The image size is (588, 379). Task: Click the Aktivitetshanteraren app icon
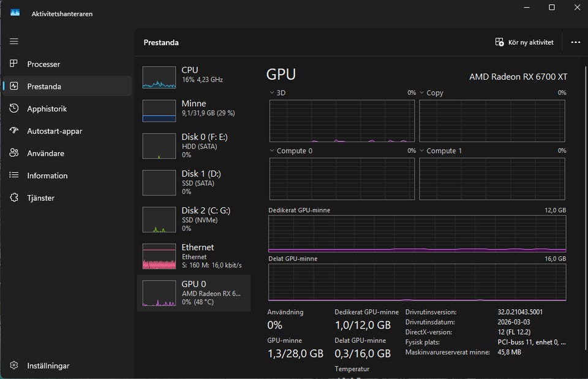pyautogui.click(x=15, y=13)
